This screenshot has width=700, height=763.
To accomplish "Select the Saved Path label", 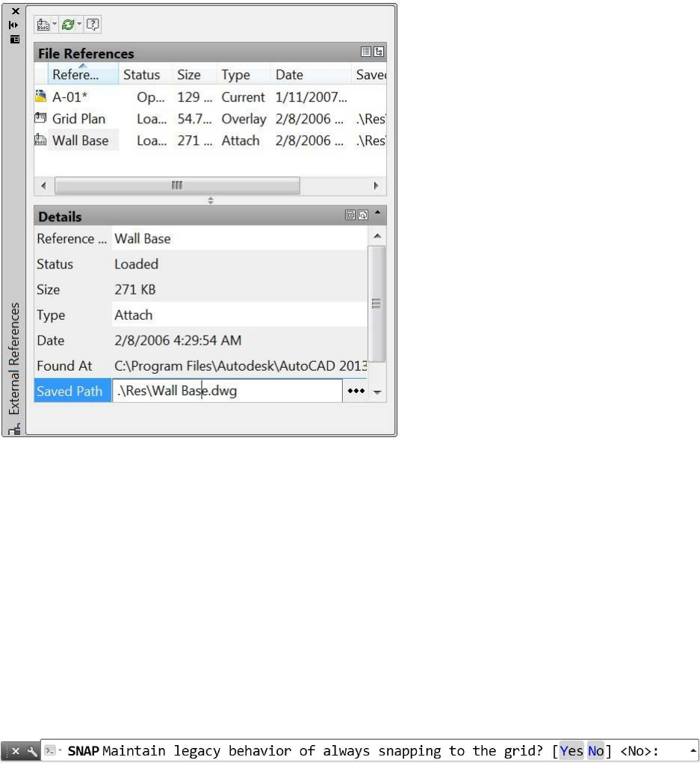I will click(72, 391).
